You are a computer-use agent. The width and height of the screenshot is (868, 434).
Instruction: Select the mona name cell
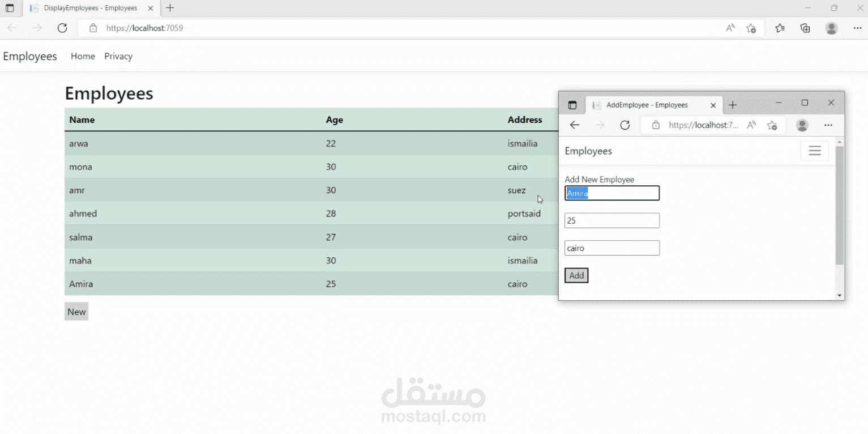click(80, 167)
